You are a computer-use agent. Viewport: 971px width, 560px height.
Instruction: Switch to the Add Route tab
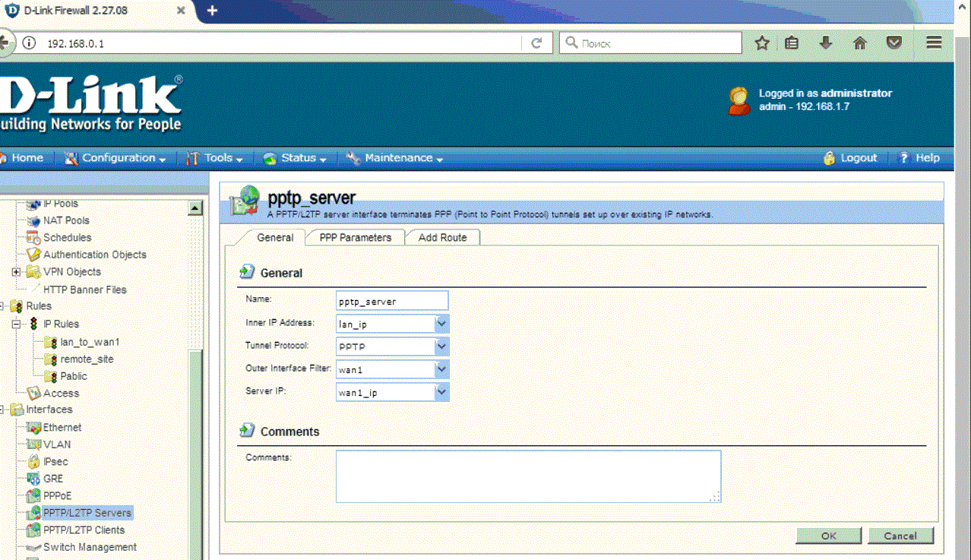tap(442, 238)
